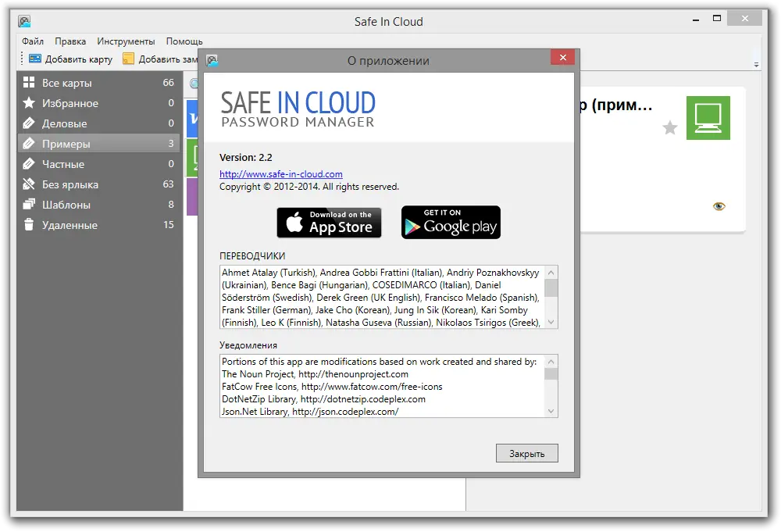Viewport: 781px width, 532px height.
Task: Click the Safe In Cloud title bar app icon
Action: click(24, 21)
